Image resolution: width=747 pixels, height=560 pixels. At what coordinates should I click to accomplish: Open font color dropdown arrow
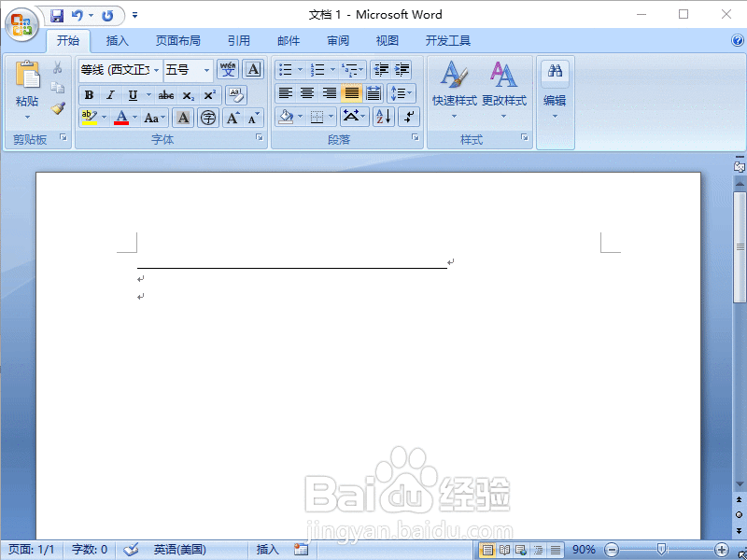[134, 118]
